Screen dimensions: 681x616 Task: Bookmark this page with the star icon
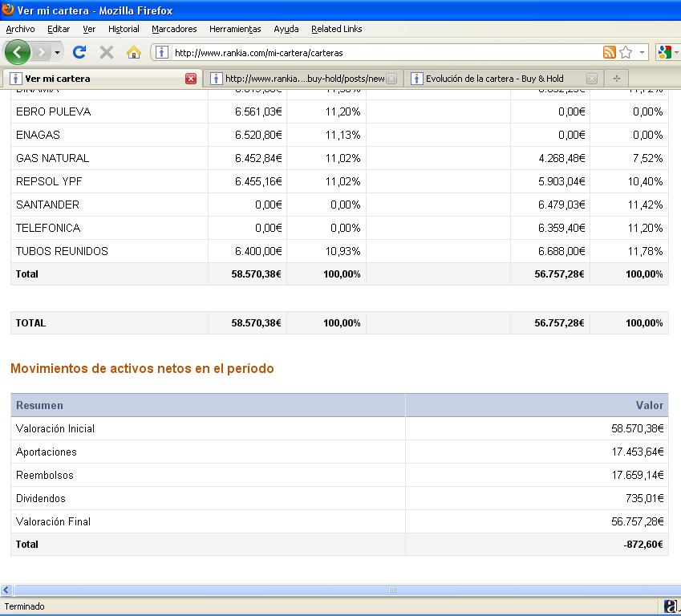(x=626, y=53)
